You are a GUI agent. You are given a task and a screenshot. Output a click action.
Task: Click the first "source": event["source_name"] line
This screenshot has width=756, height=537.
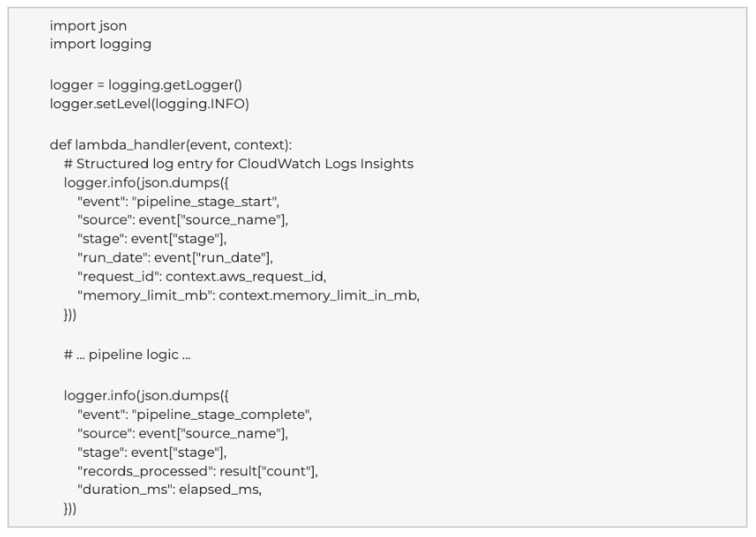coord(182,220)
